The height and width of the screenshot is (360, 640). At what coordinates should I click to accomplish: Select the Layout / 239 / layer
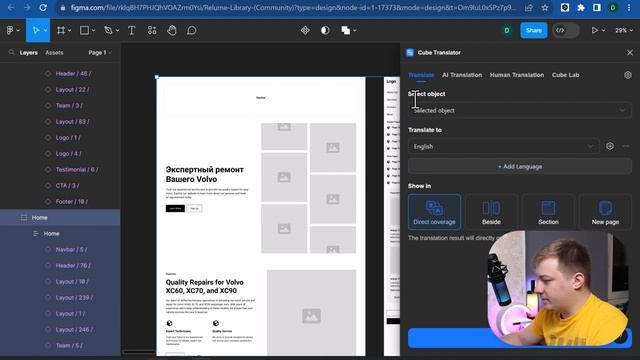click(74, 298)
